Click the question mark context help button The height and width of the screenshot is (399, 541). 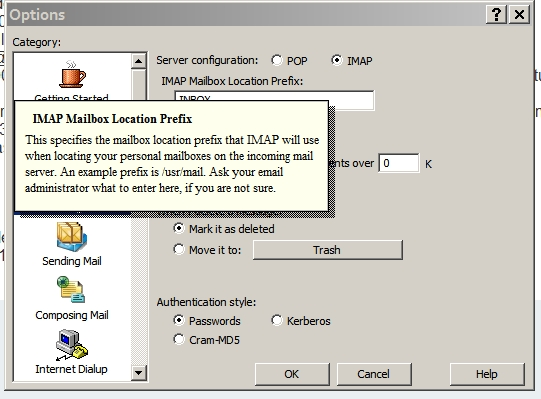click(x=496, y=14)
